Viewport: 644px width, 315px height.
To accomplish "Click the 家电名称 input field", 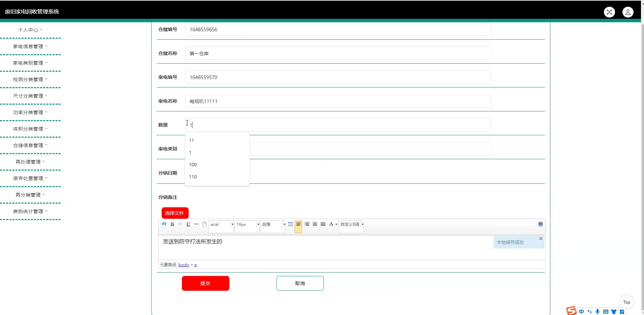I will click(x=338, y=101).
